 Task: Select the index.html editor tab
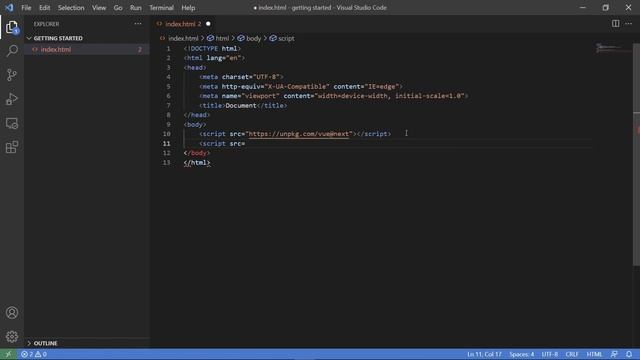[x=183, y=24]
